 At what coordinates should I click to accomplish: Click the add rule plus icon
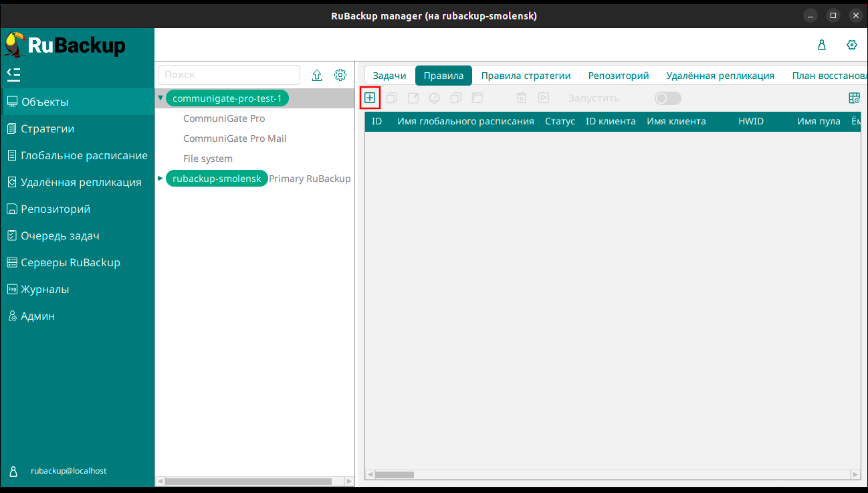tap(370, 98)
